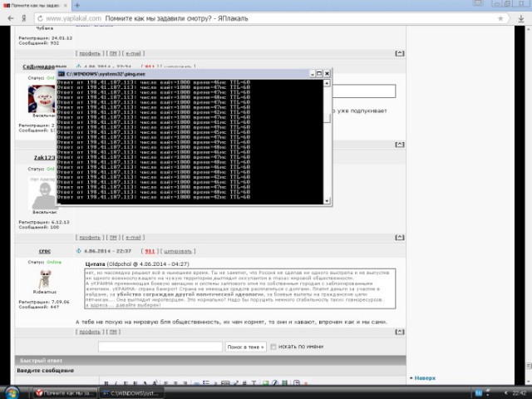Screen dimensions: 532x399
Task: Go back with the browser back arrow
Action: point(11,18)
